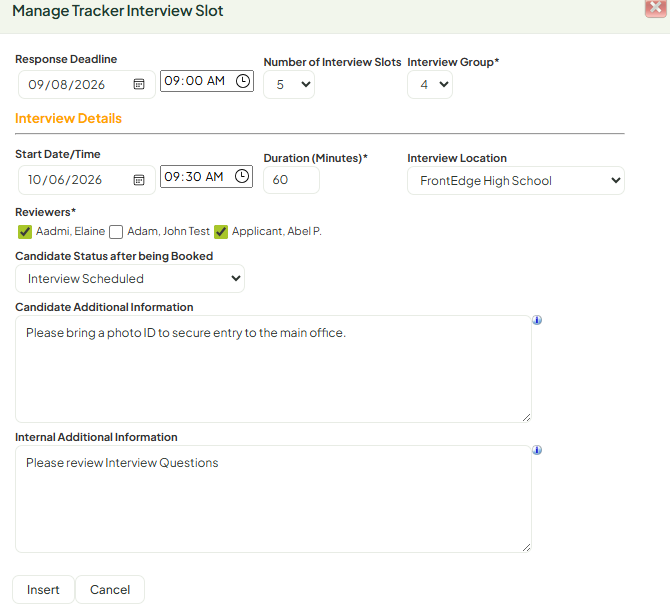Focus the 09:00 AM time field

coord(207,81)
